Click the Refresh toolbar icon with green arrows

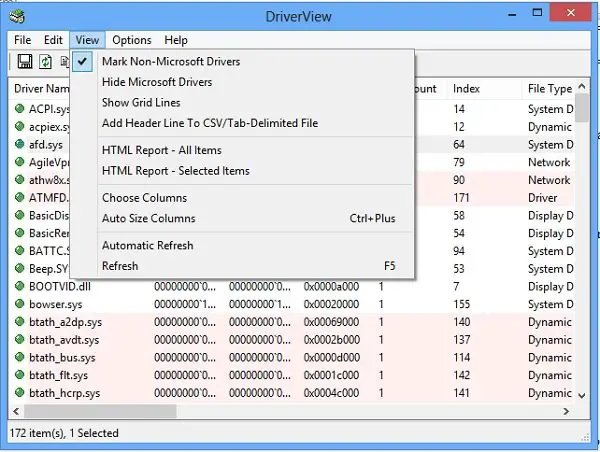pos(45,61)
